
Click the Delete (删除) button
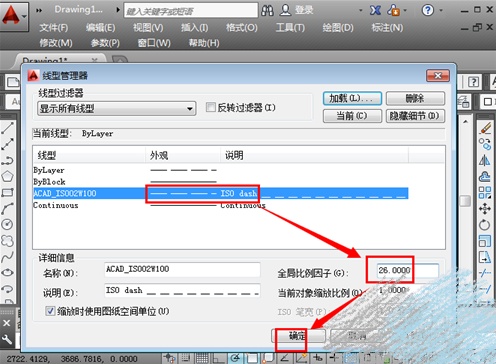(415, 98)
